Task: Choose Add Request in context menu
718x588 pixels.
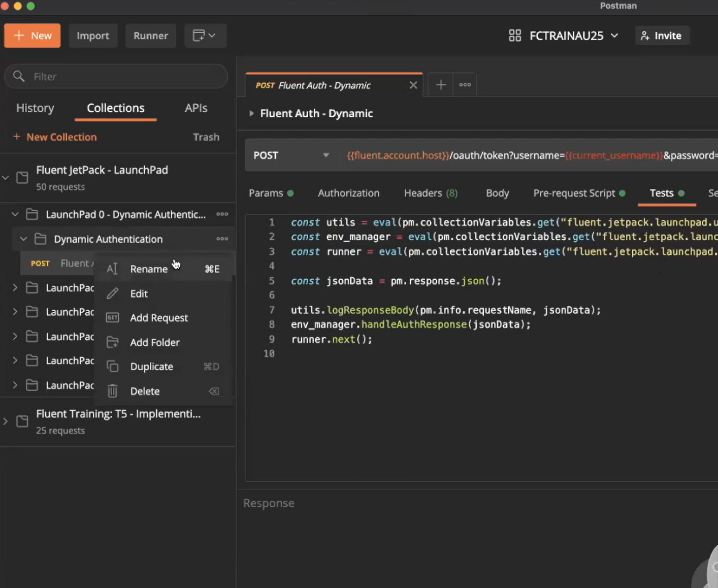Action: (x=158, y=318)
